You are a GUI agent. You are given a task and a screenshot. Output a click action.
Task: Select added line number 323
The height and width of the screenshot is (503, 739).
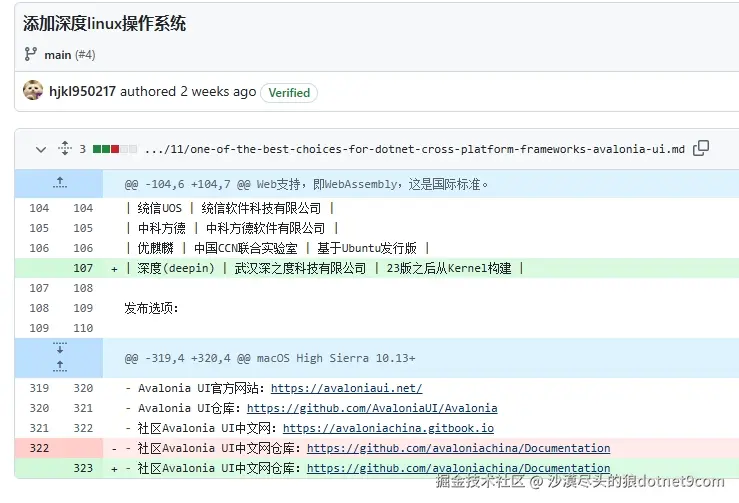[83, 468]
